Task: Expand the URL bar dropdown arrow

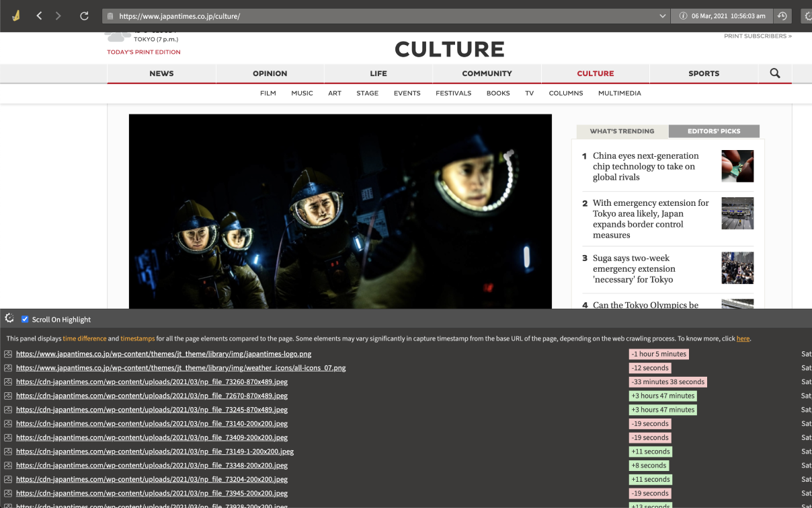Action: pos(663,16)
